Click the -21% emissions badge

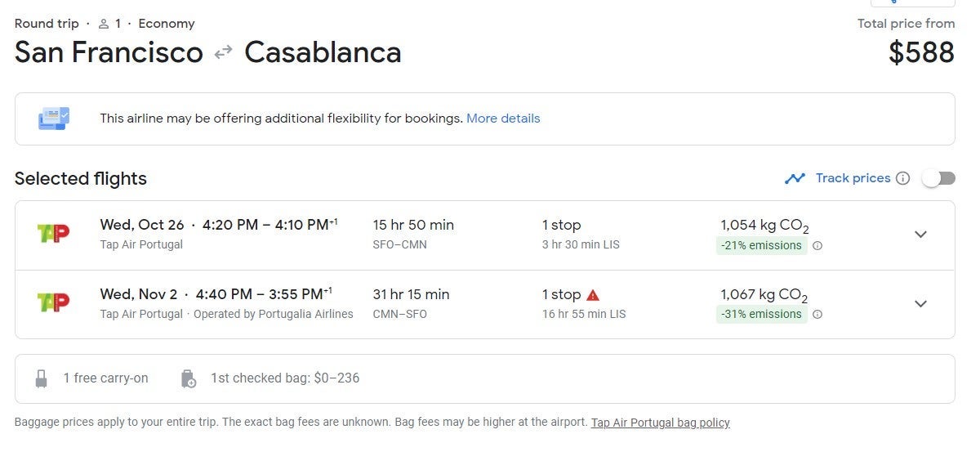coord(761,245)
